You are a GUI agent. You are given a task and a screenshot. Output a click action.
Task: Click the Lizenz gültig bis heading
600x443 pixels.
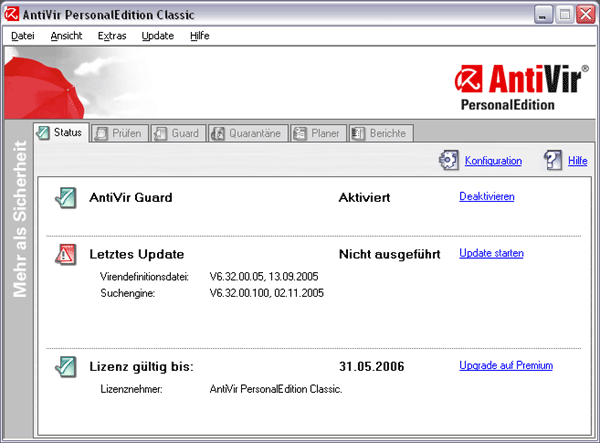[142, 367]
